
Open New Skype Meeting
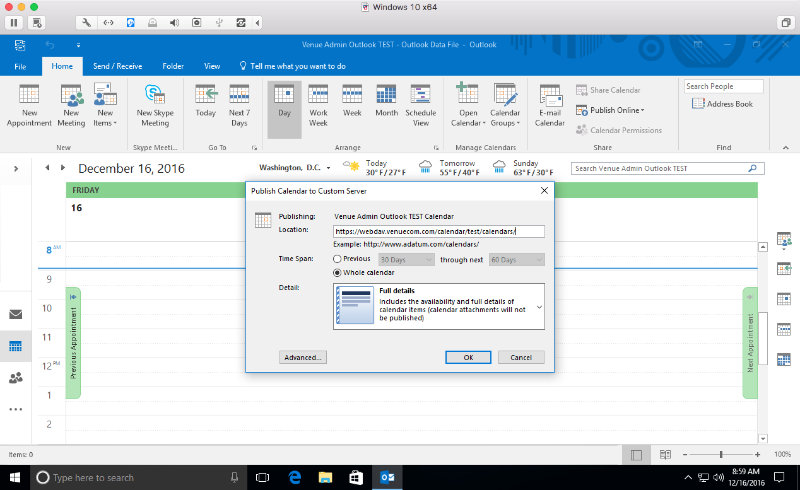(154, 96)
